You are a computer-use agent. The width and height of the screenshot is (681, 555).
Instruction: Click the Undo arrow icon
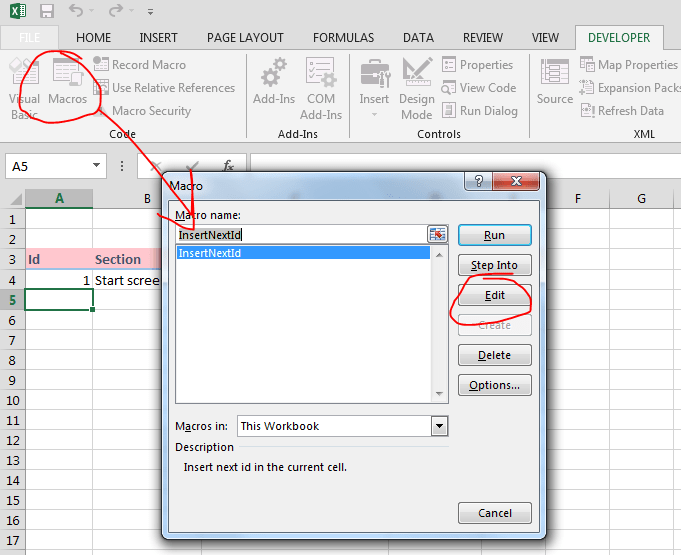(x=76, y=10)
